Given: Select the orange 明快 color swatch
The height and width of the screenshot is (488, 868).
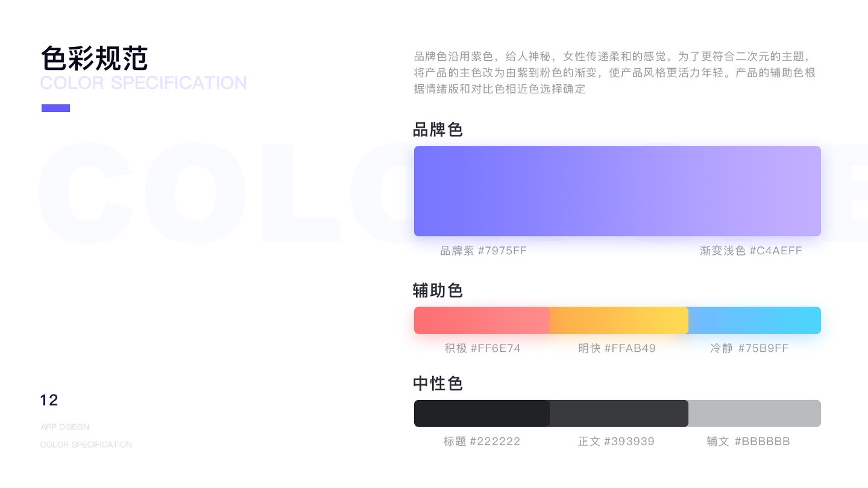Looking at the screenshot, I should click(619, 320).
